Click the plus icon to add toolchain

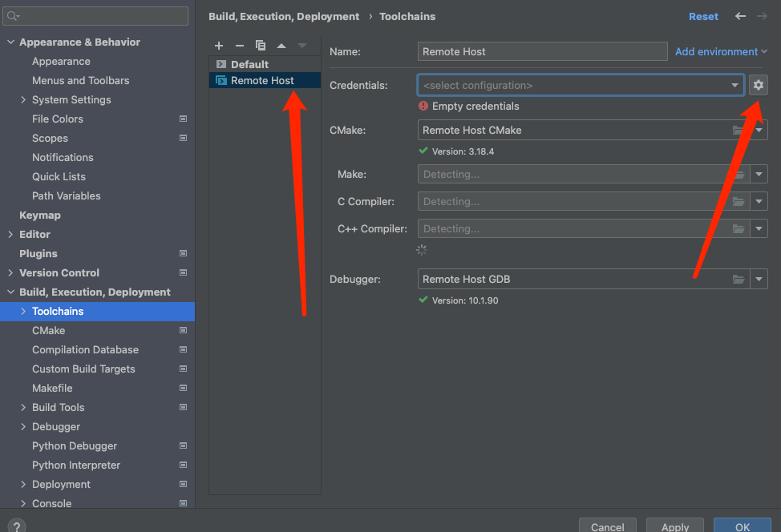point(219,46)
